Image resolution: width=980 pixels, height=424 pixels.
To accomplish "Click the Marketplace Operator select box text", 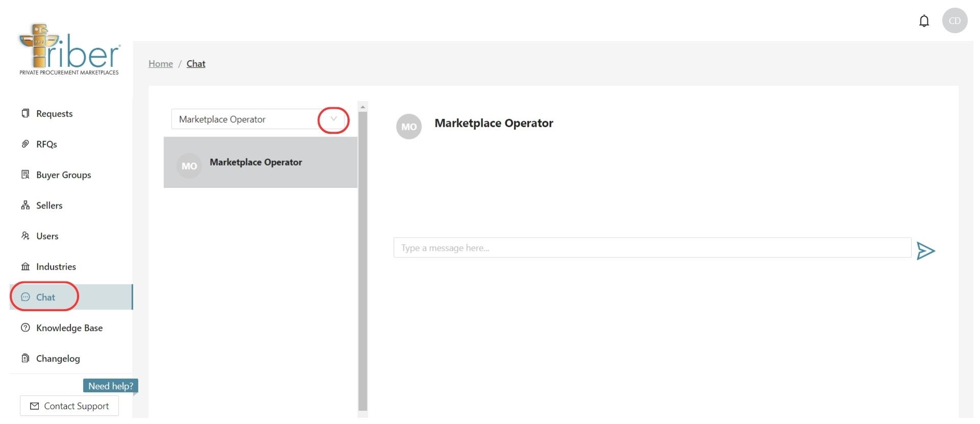I will click(223, 119).
